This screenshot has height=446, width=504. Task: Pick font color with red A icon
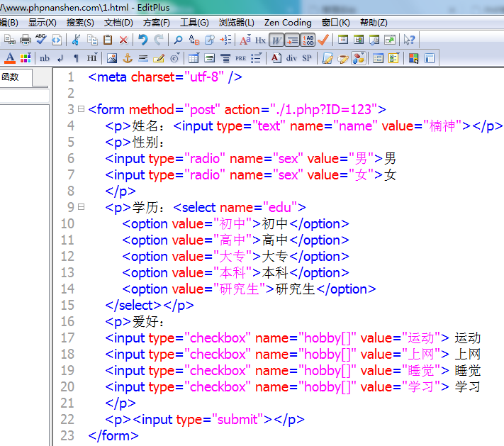pyautogui.click(x=10, y=58)
